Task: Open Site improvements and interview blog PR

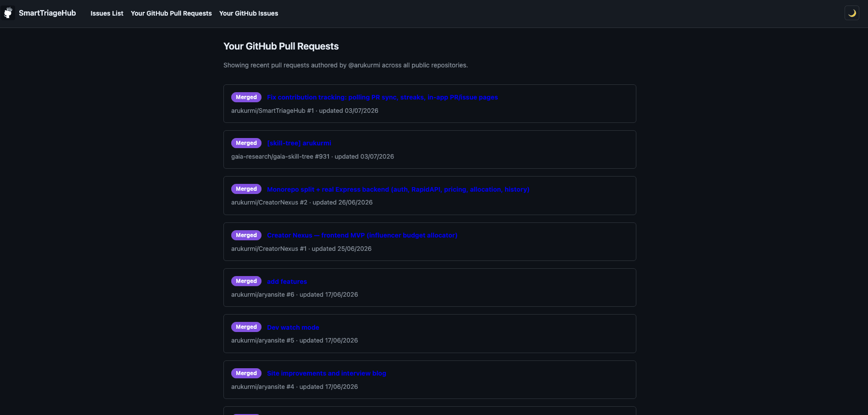Action: tap(327, 373)
